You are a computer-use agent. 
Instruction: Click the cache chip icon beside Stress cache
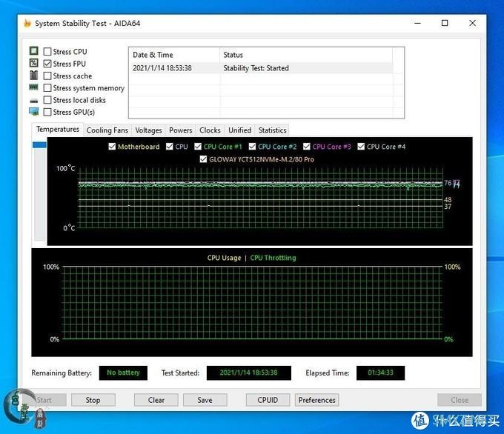tap(34, 75)
